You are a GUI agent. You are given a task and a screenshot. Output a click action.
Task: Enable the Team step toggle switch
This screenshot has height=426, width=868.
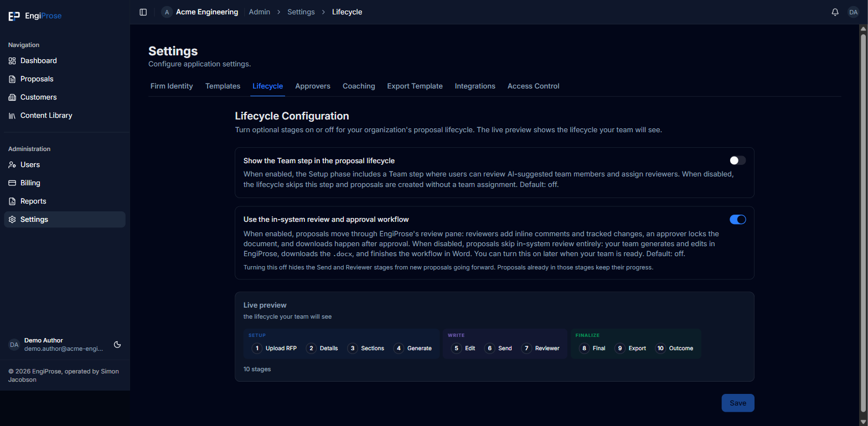click(x=738, y=160)
